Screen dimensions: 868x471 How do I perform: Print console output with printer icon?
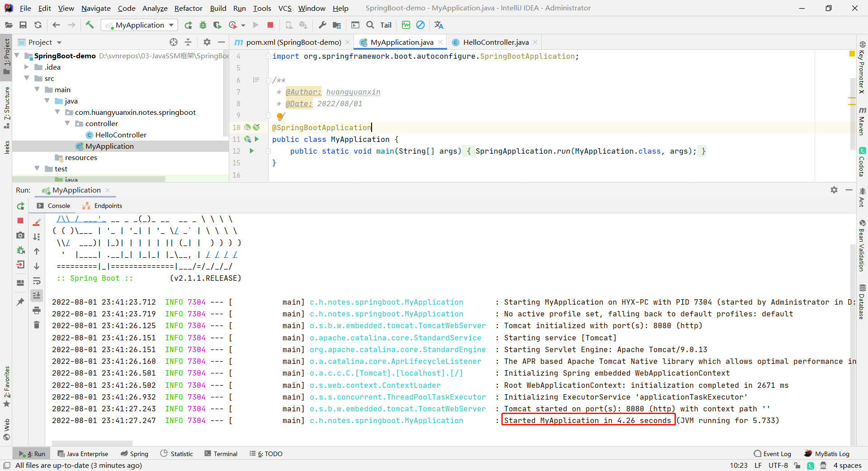tap(37, 310)
